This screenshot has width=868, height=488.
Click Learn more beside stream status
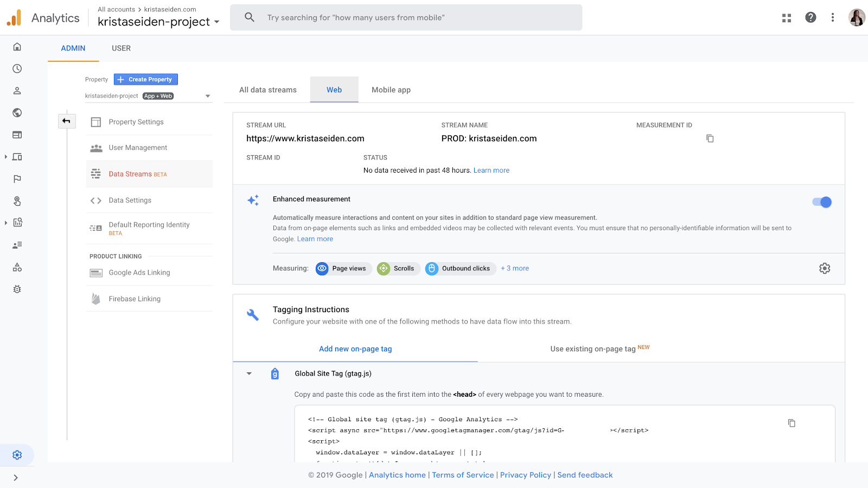point(492,170)
